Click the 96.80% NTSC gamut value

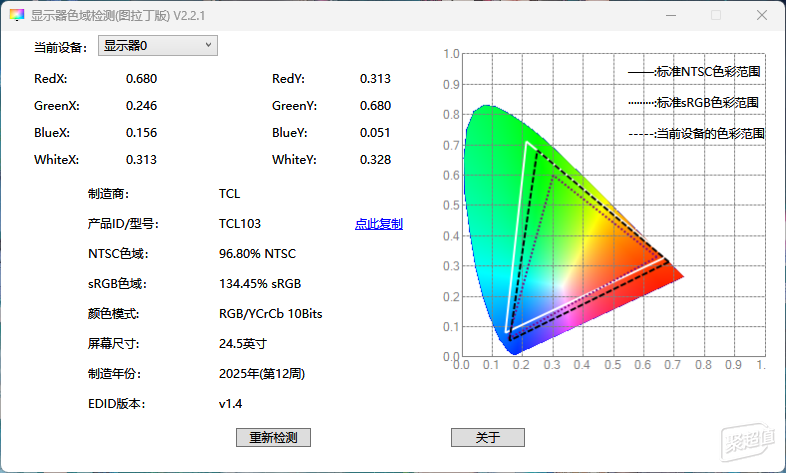coord(257,254)
